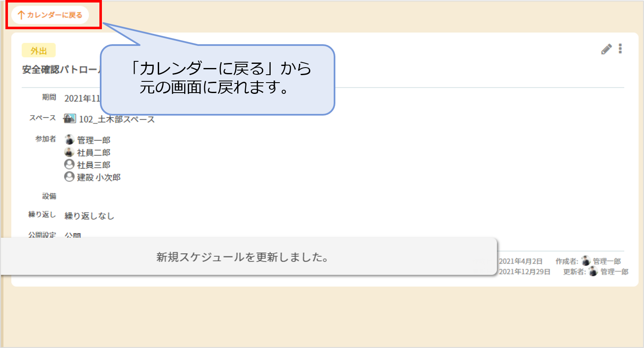Open participant 建設 小次郎's profile
This screenshot has width=644, height=348.
click(99, 177)
